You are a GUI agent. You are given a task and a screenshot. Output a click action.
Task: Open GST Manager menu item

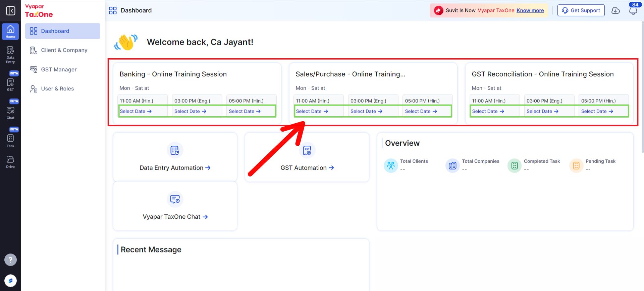click(x=63, y=69)
